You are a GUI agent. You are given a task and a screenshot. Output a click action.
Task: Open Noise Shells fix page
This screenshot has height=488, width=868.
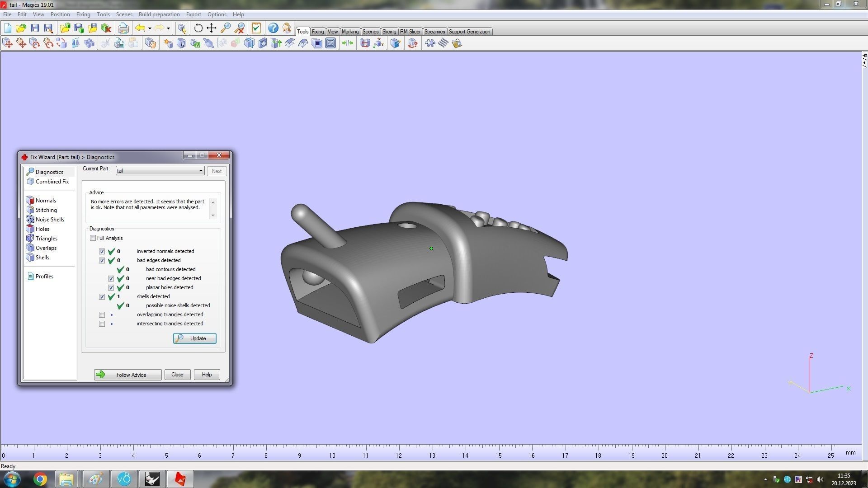click(x=50, y=220)
